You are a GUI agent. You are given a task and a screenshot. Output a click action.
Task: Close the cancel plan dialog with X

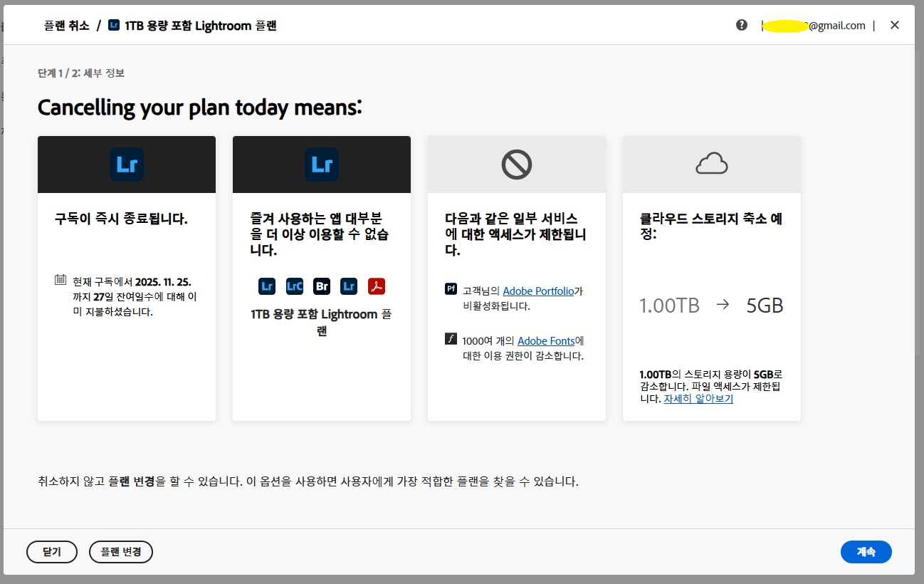895,25
